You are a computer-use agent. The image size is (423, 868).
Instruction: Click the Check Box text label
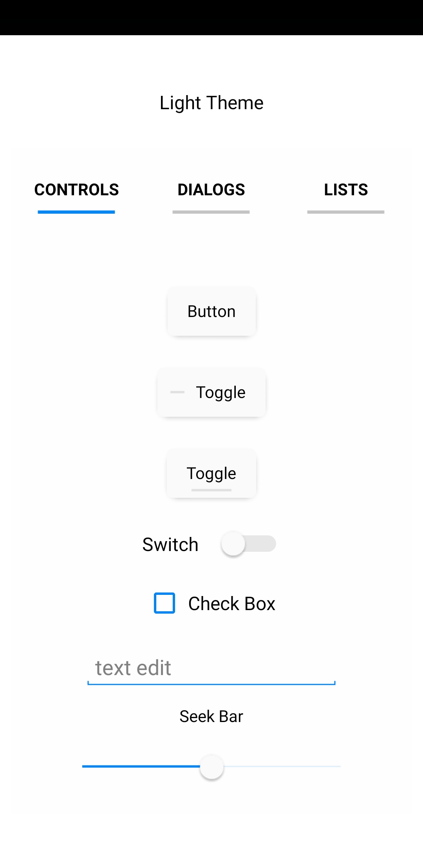[x=231, y=603]
